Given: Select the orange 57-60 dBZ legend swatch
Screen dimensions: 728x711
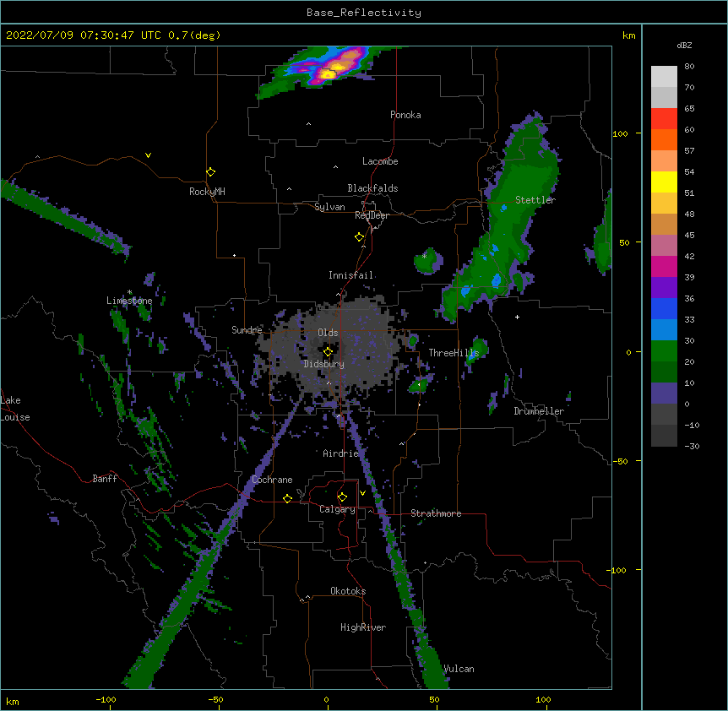Looking at the screenshot, I should point(664,139).
